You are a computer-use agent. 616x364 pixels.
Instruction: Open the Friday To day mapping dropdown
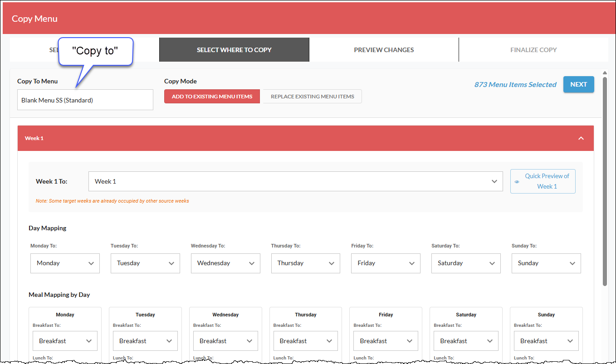(x=385, y=263)
